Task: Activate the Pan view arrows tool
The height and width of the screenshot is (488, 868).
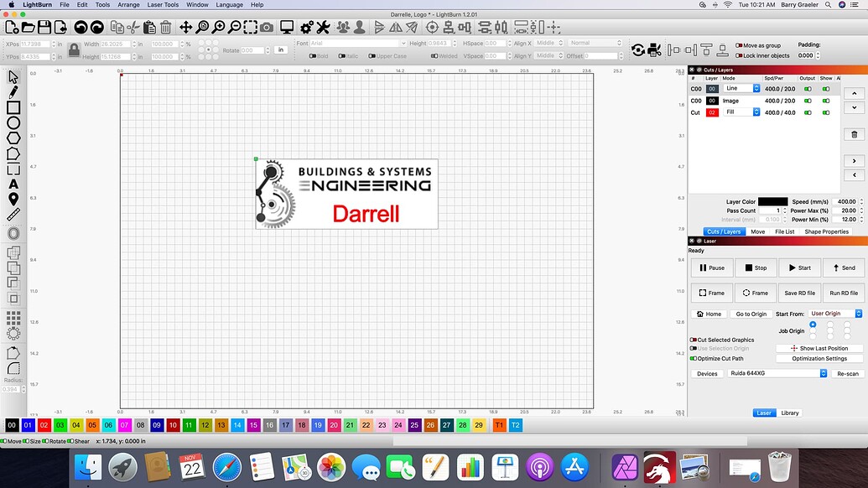Action: click(x=186, y=27)
